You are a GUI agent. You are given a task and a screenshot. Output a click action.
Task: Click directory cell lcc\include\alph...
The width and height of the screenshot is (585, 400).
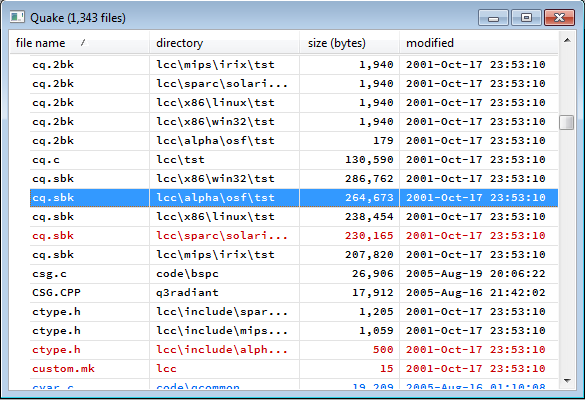tap(222, 350)
